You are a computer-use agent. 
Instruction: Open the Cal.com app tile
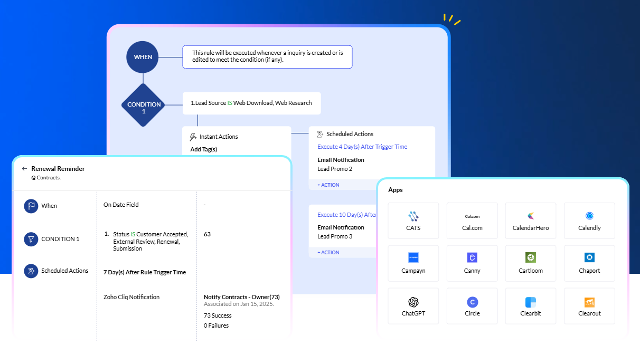click(x=472, y=220)
